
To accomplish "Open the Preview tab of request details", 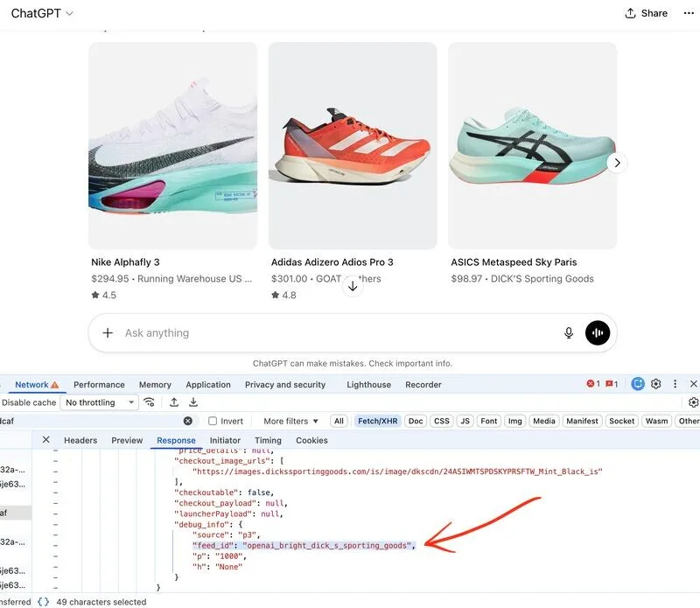I will [127, 440].
